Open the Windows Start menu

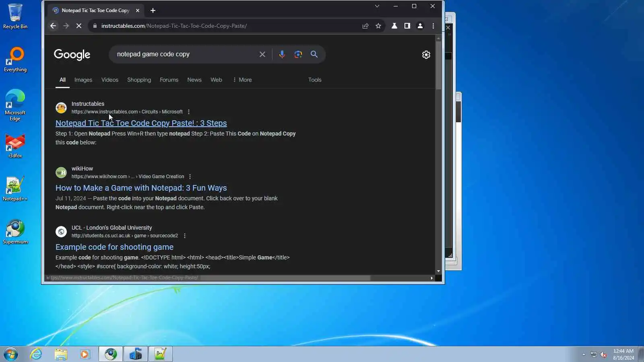tap(11, 354)
